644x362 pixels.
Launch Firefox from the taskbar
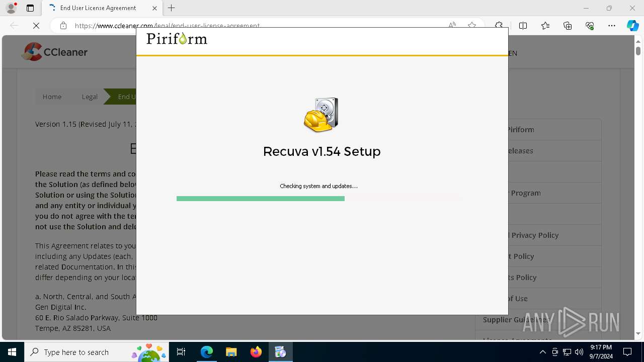[x=256, y=352]
